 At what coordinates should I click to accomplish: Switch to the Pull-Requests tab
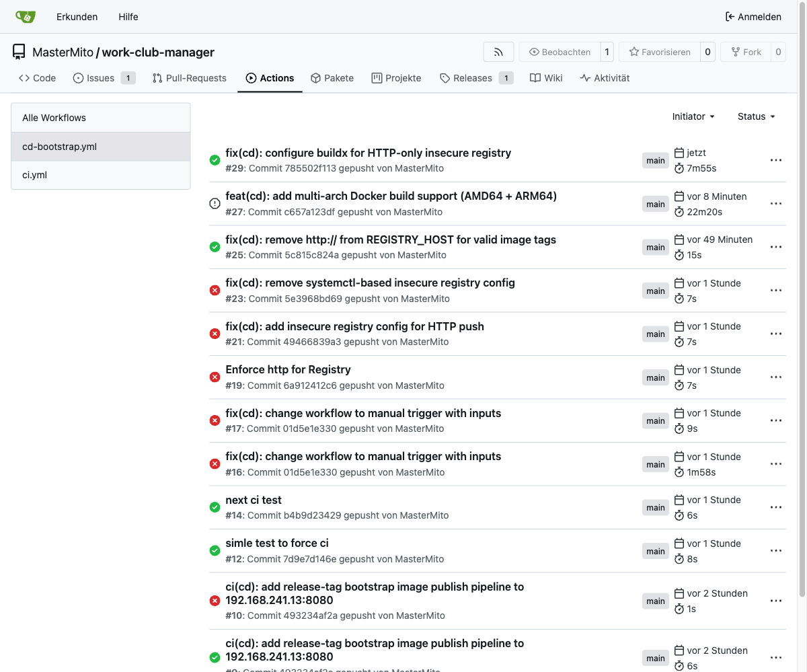(189, 78)
